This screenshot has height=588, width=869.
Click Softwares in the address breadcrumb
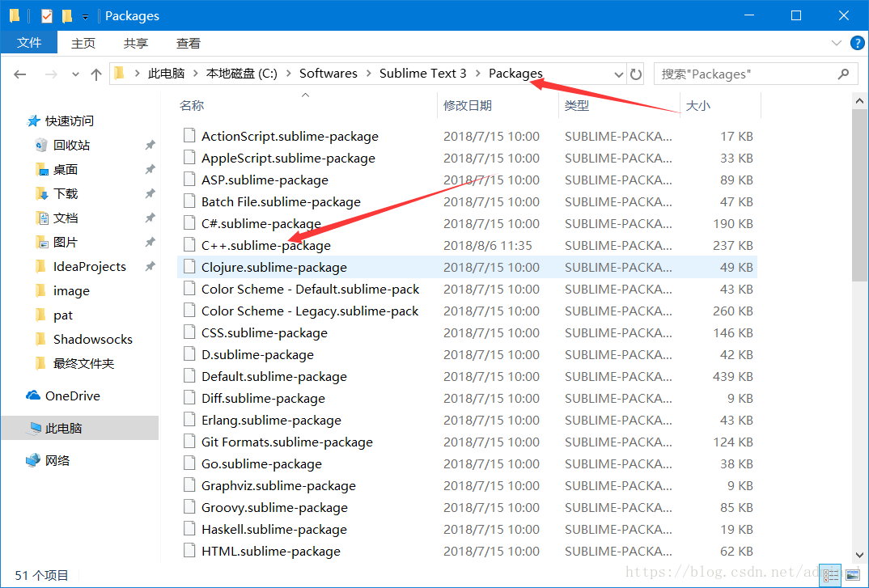[328, 74]
